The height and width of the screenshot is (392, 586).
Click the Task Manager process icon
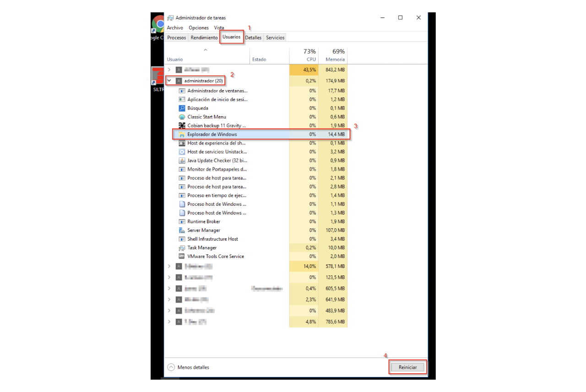(x=182, y=248)
